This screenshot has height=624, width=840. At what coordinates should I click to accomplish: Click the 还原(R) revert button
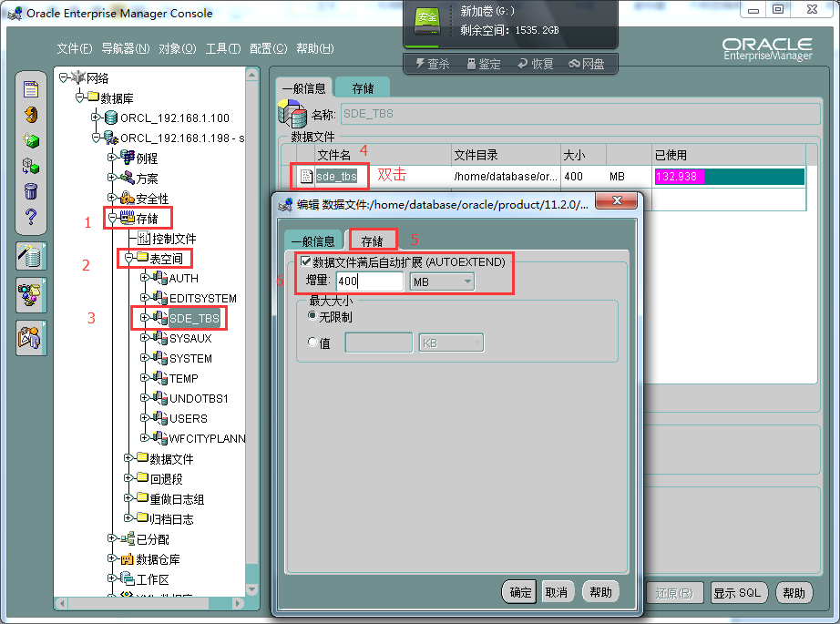tap(674, 593)
